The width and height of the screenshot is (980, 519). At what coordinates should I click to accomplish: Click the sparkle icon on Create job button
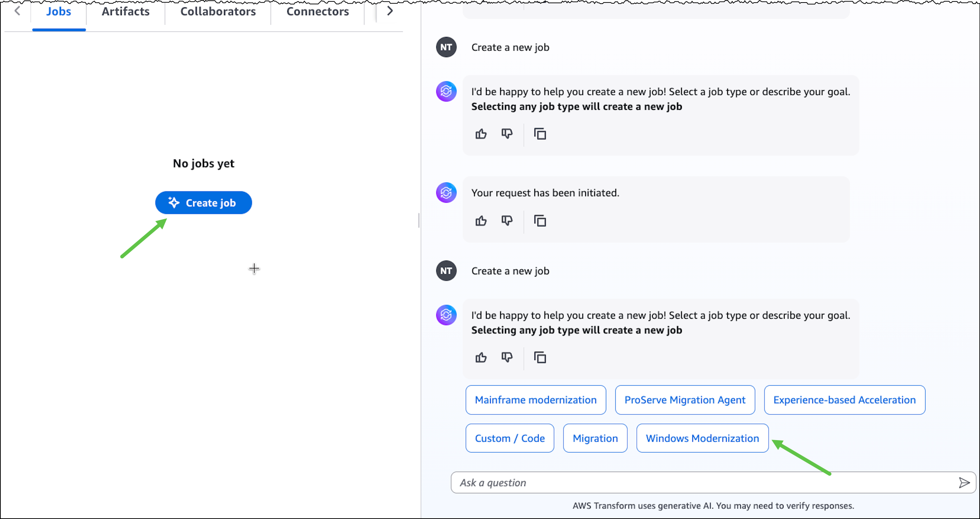[174, 202]
